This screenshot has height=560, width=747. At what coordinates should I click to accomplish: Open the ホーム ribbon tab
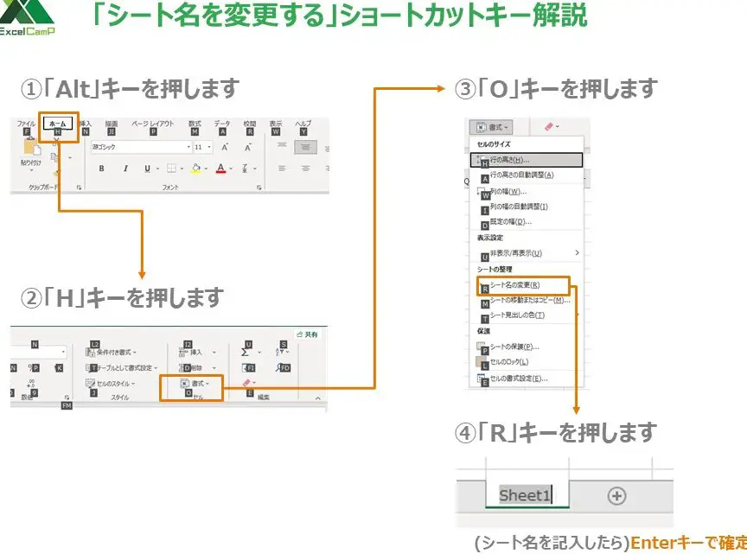click(57, 124)
